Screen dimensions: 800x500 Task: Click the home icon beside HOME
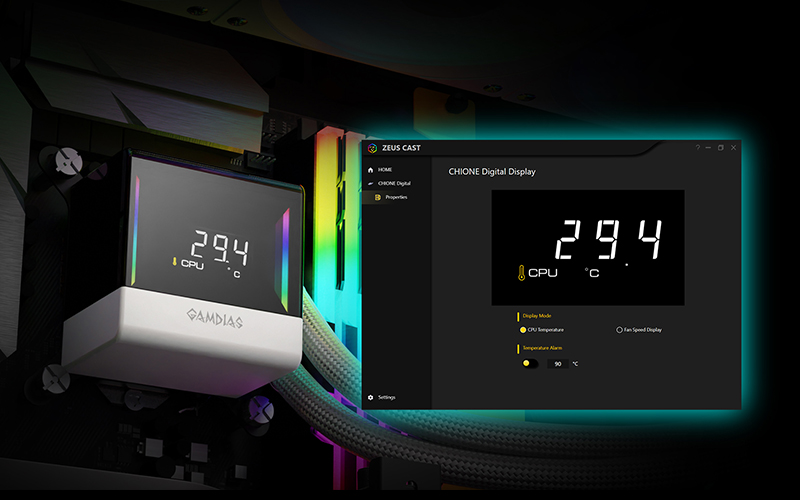click(370, 170)
